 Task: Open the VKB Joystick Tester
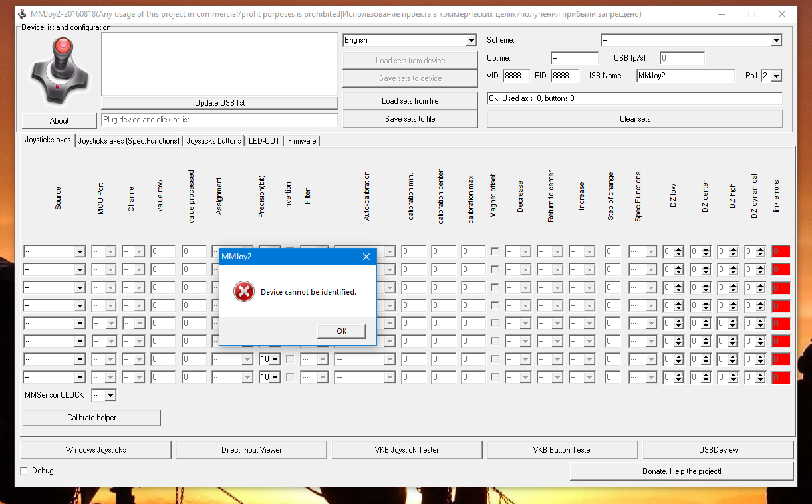pyautogui.click(x=407, y=450)
